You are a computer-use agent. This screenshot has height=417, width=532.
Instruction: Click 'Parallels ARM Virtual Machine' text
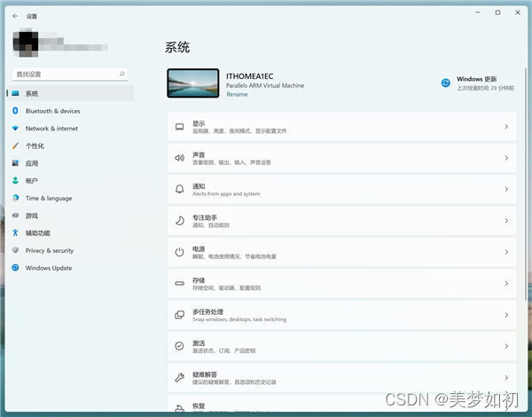pyautogui.click(x=265, y=85)
